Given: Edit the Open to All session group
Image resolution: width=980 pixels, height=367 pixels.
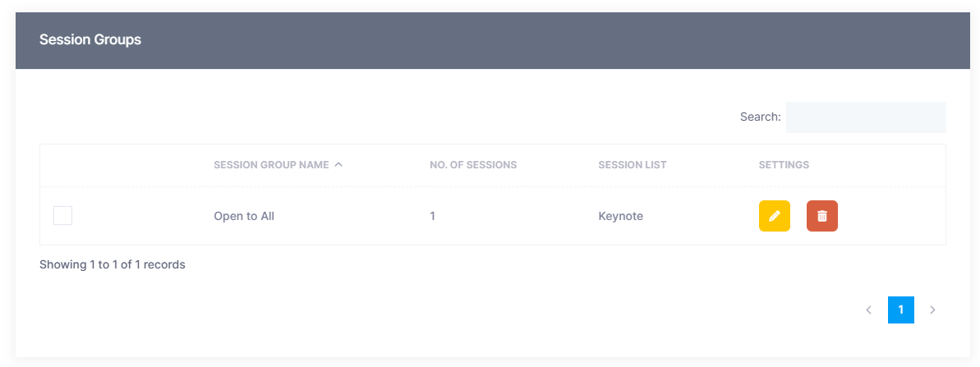Looking at the screenshot, I should point(774,216).
